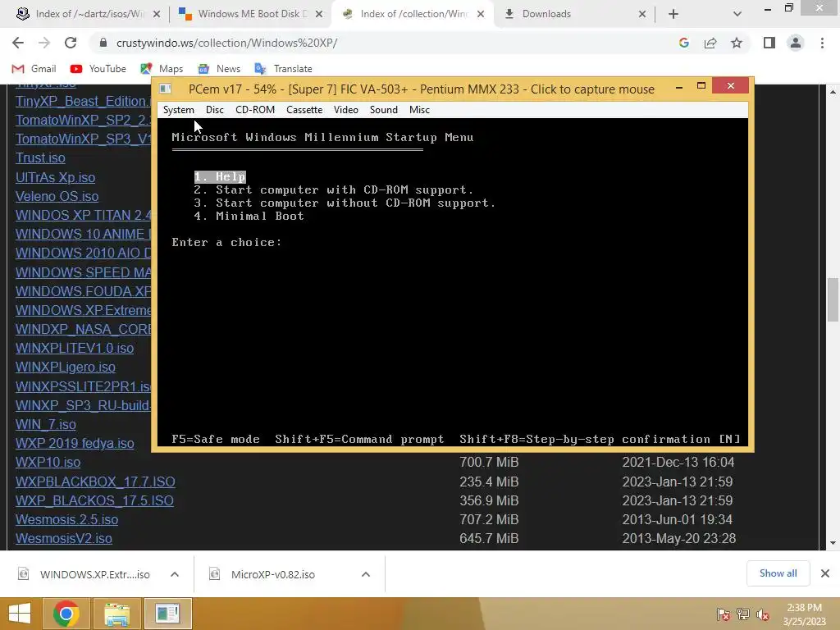Switch to the Windows ME Boot Disk tab
Image resolution: width=840 pixels, height=630 pixels.
coord(252,14)
